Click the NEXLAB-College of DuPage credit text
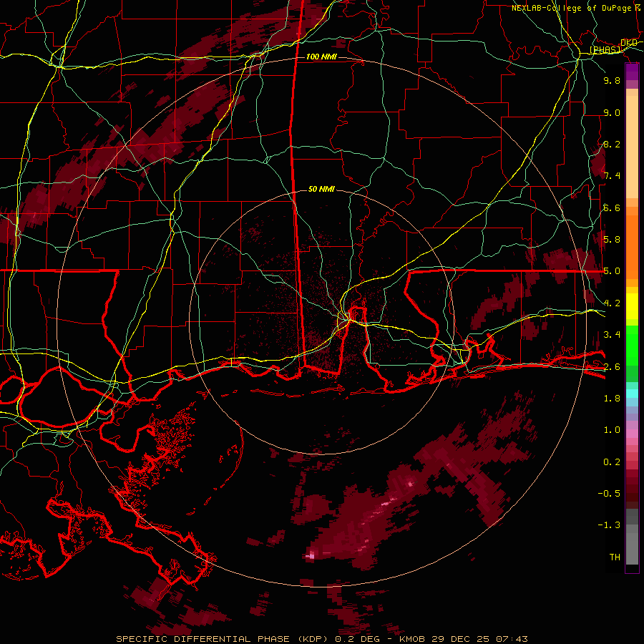 (x=577, y=8)
